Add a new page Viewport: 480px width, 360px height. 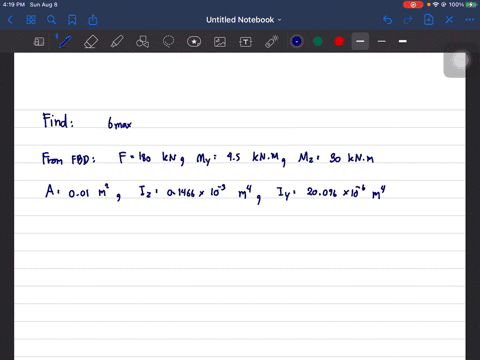pos(429,20)
